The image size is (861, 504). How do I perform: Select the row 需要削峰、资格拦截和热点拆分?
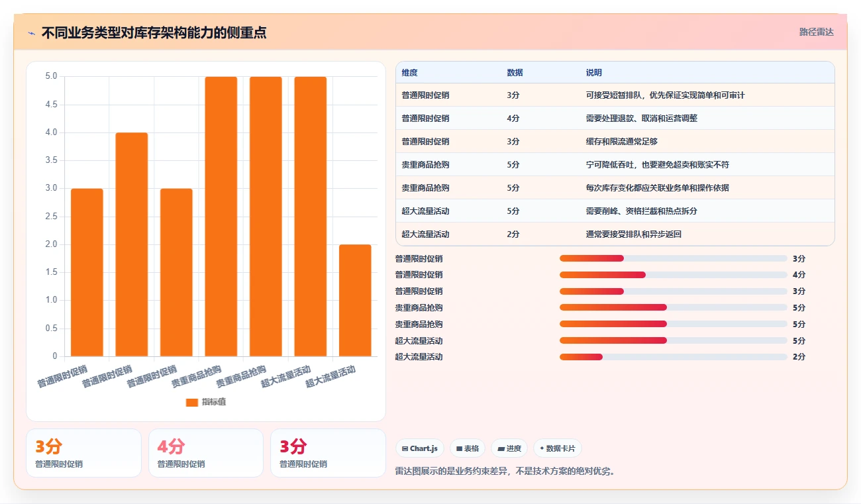615,211
